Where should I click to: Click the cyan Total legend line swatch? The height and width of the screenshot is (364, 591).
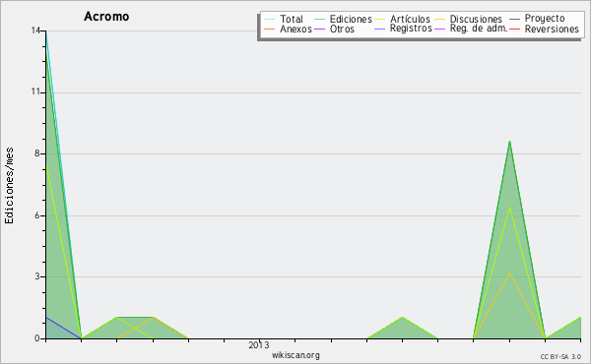[270, 19]
